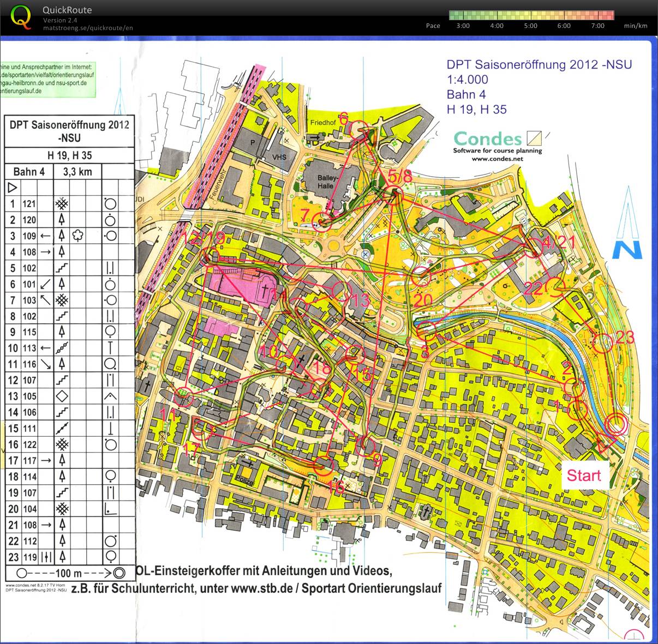Click the 3,3 km course length cell
This screenshot has height=644, width=658.
point(77,172)
